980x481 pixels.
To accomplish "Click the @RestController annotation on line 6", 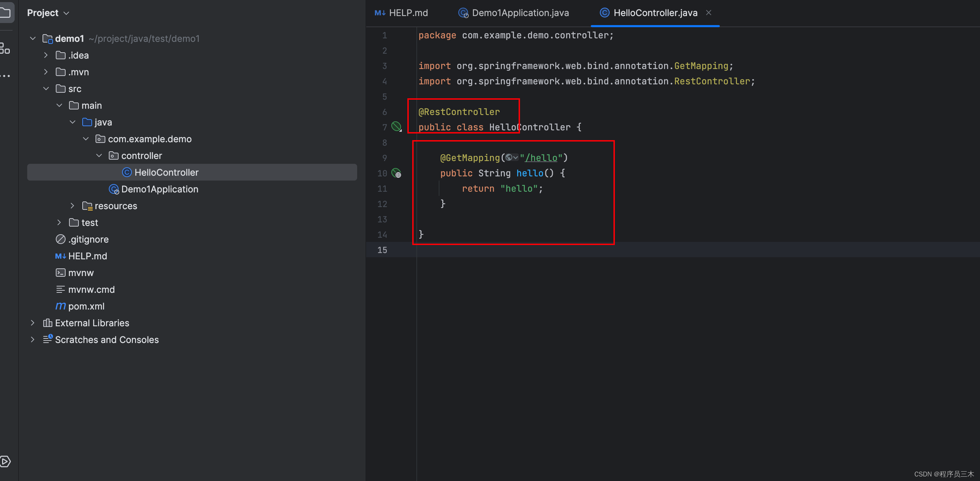I will (459, 112).
